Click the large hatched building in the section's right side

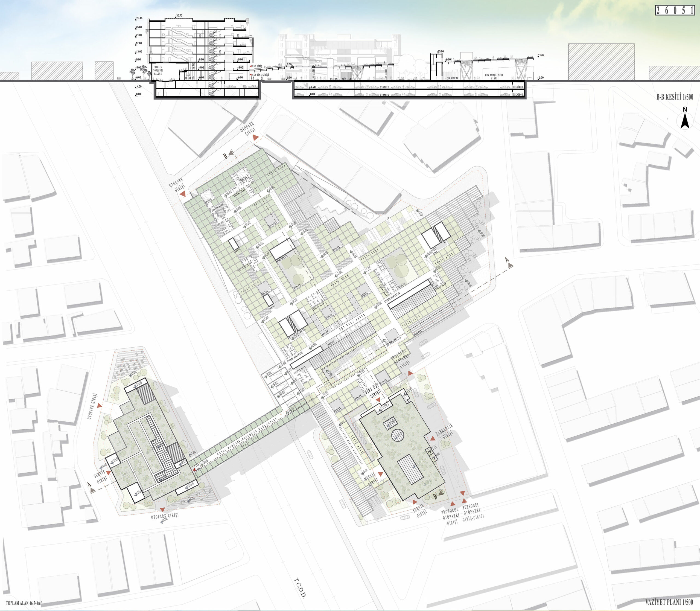pos(601,62)
